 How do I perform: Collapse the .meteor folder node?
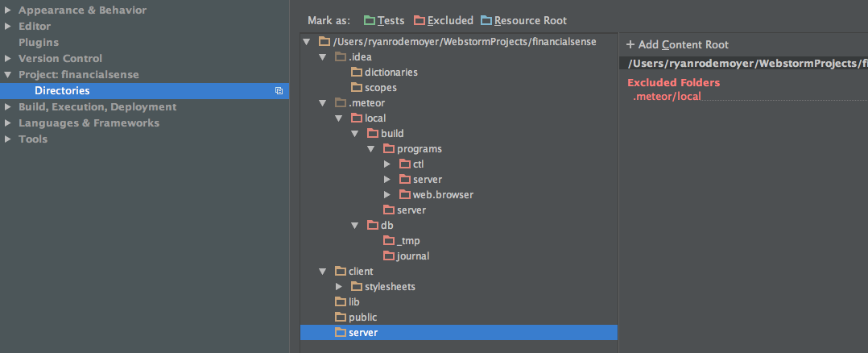coord(323,102)
